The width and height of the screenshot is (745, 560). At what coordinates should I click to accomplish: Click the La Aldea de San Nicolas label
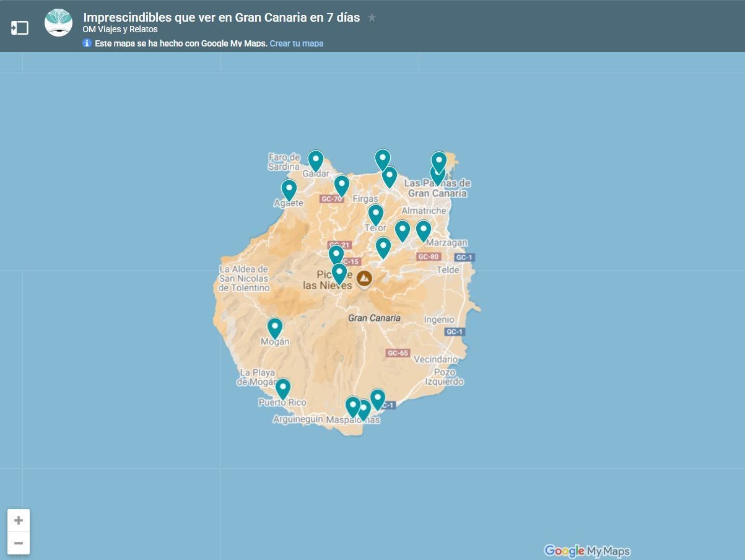245,279
